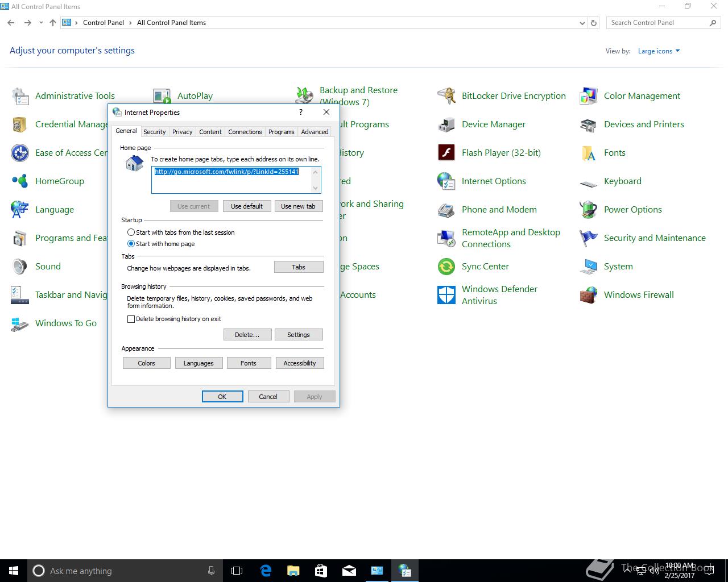728x582 pixels.
Task: Open the Credential Manager icon
Action: pos(20,124)
